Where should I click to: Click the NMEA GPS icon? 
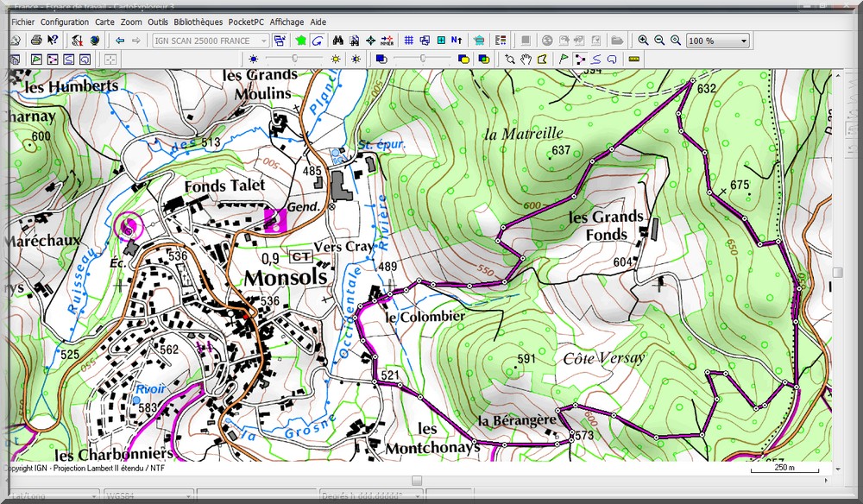pyautogui.click(x=387, y=41)
